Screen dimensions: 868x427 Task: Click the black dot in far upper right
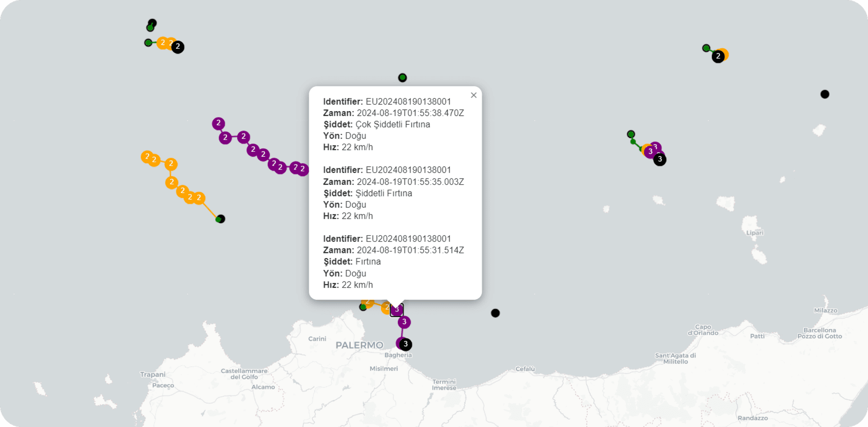coord(825,94)
